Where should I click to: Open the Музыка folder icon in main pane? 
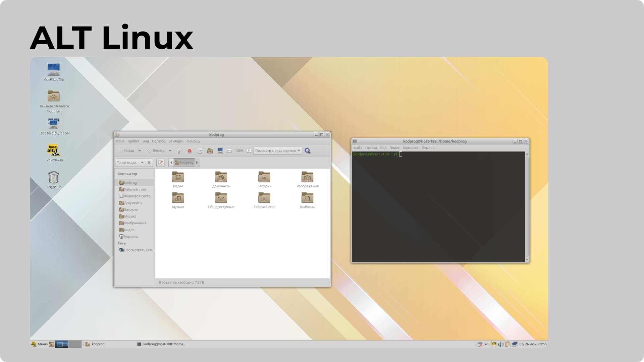[178, 200]
